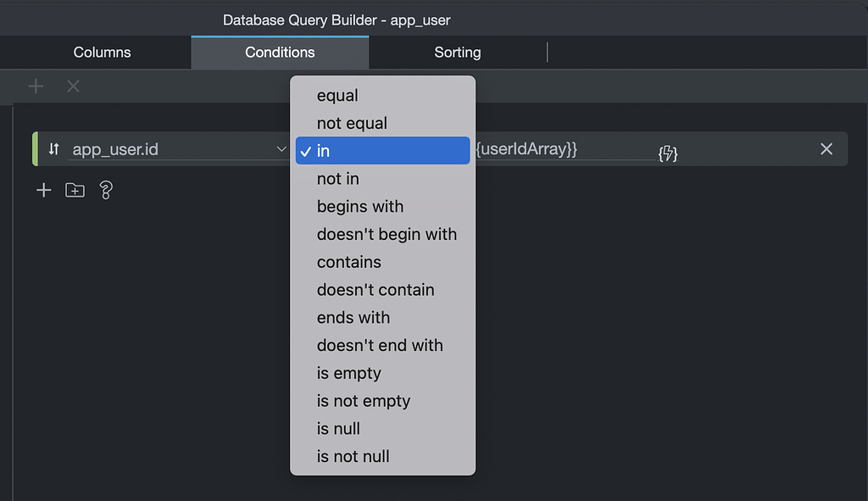868x501 pixels.
Task: Select the 'begins with' operator
Action: coord(359,206)
